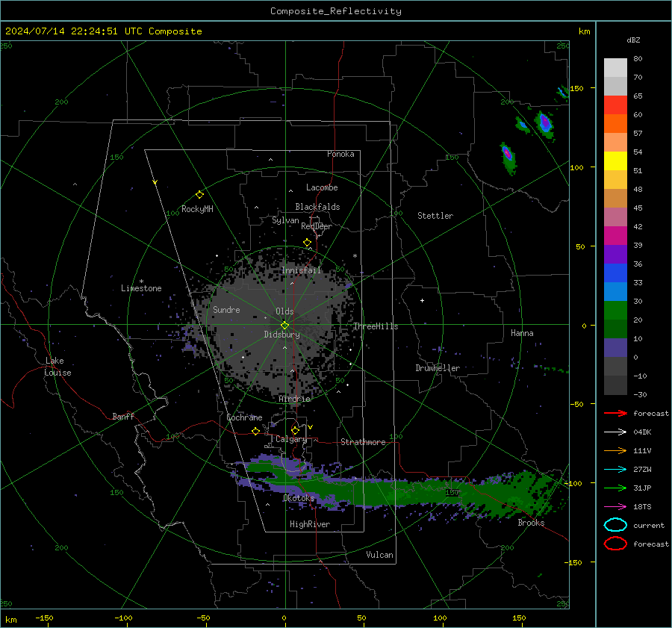The width and height of the screenshot is (672, 628).
Task: Pick the light blue 33 dBZ swatch
Action: pyautogui.click(x=615, y=292)
